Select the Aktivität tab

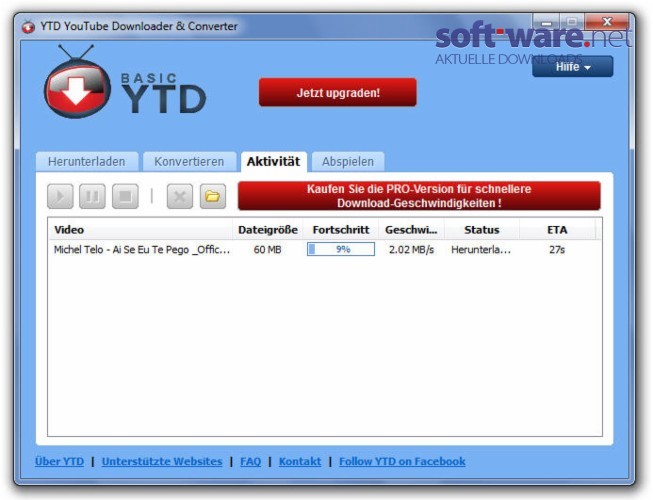(274, 162)
